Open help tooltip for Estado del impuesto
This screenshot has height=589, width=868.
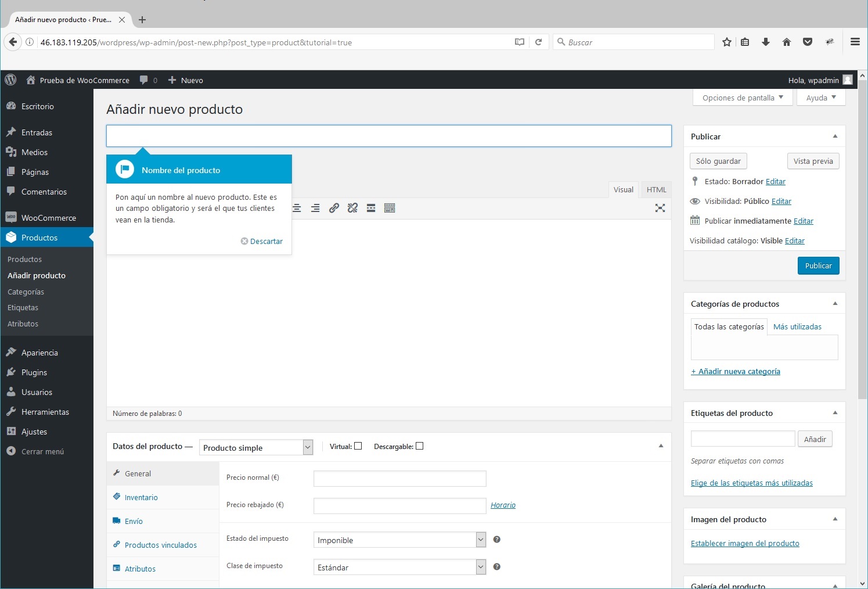point(496,540)
